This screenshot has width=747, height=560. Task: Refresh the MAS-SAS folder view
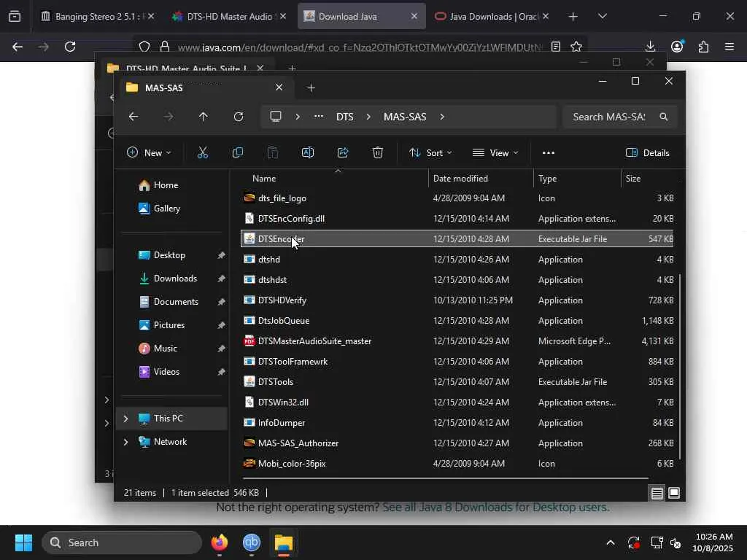coord(239,117)
